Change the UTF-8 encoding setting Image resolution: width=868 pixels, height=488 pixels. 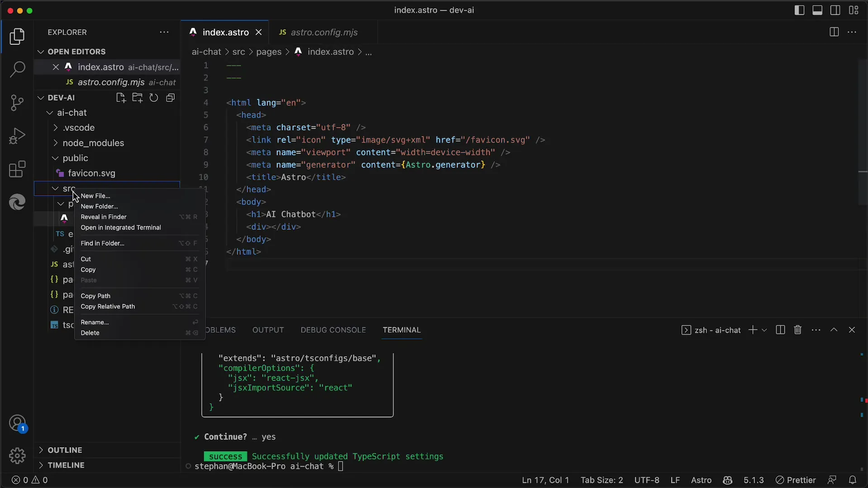click(647, 480)
